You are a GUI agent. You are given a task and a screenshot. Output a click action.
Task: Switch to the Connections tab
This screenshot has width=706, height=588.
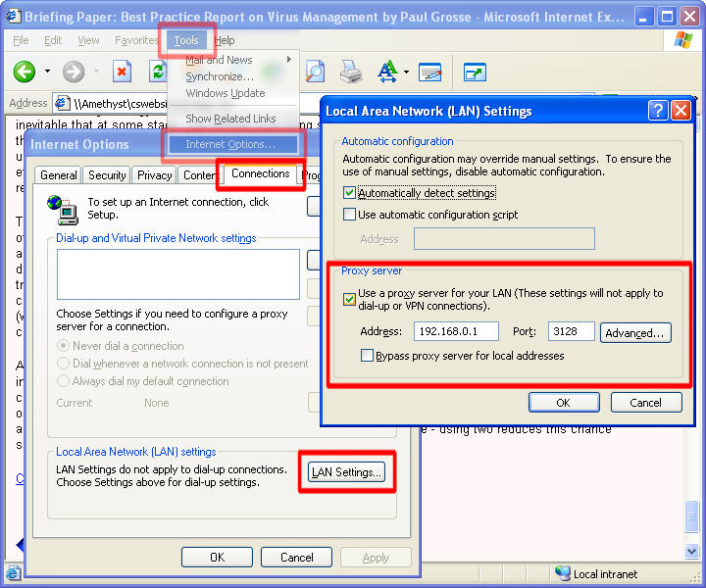click(x=260, y=173)
